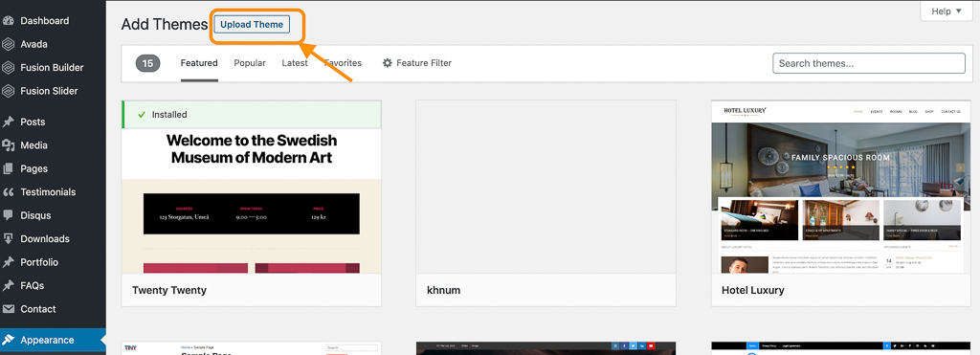Viewport: 980px width, 355px height.
Task: Click the Dashboard icon in sidebar
Action: coord(8,21)
